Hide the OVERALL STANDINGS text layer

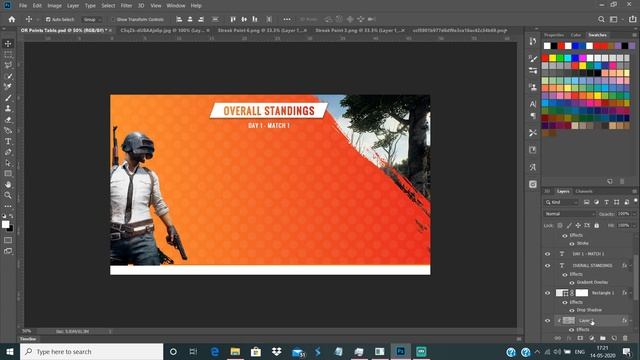coord(548,266)
